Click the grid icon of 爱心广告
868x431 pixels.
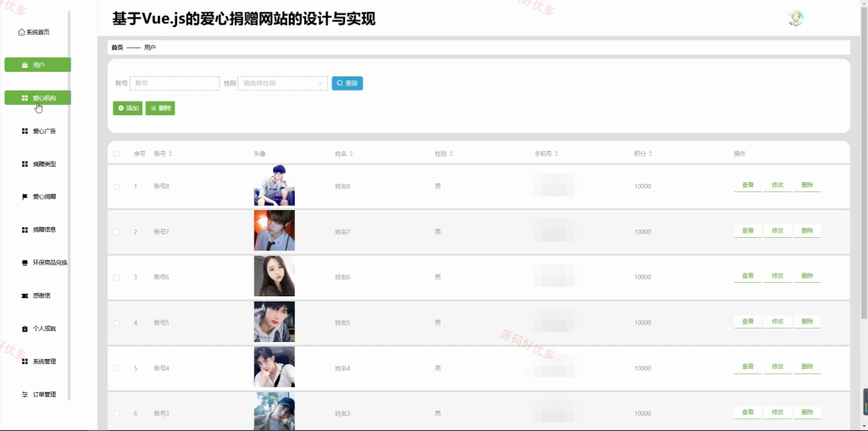(25, 131)
